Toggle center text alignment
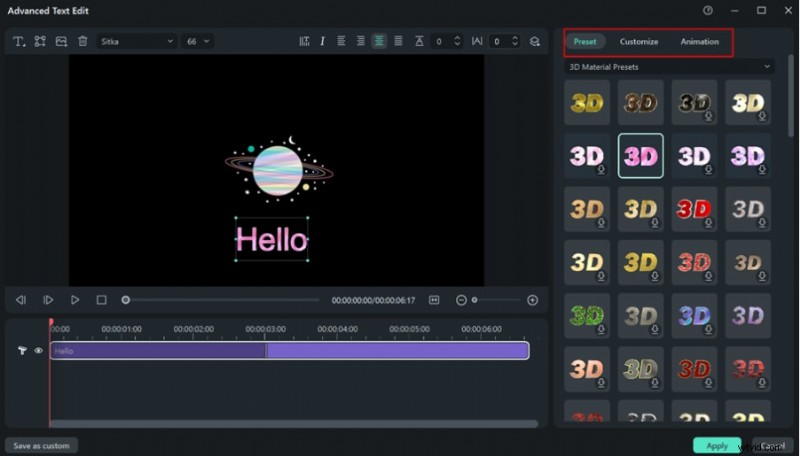The height and width of the screenshot is (456, 800). tap(379, 41)
